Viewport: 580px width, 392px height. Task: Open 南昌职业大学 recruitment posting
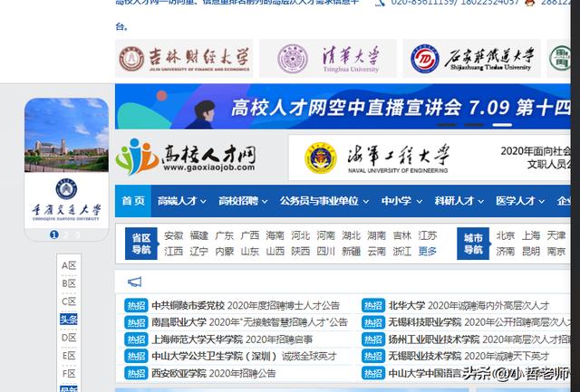tap(250, 322)
